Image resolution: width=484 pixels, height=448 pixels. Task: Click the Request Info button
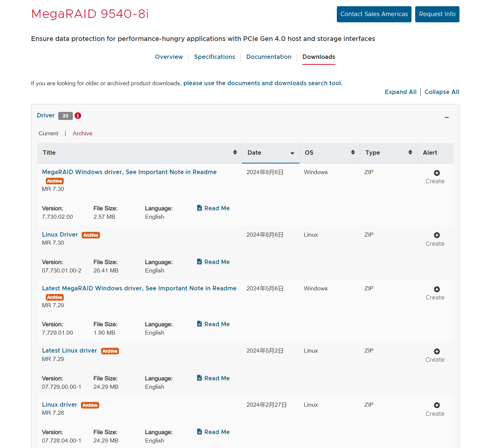pos(437,14)
